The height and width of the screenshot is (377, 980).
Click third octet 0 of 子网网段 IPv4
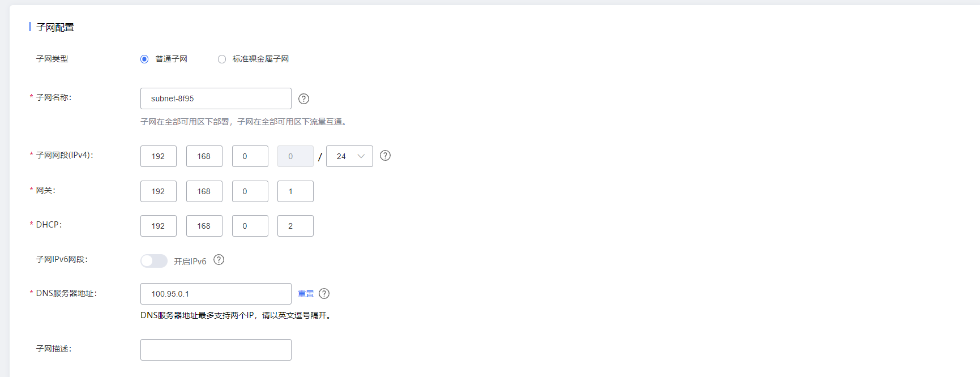point(250,156)
